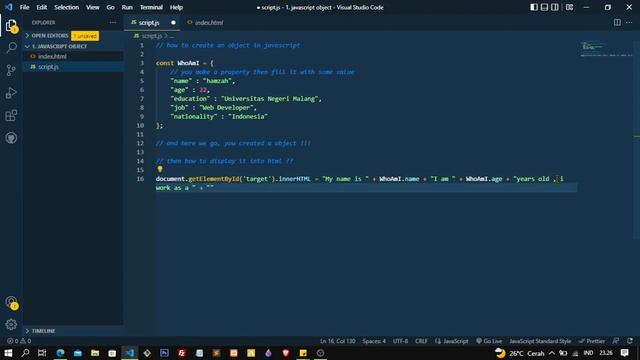This screenshot has width=640, height=360.
Task: Open the Run menu
Action: [x=127, y=7]
